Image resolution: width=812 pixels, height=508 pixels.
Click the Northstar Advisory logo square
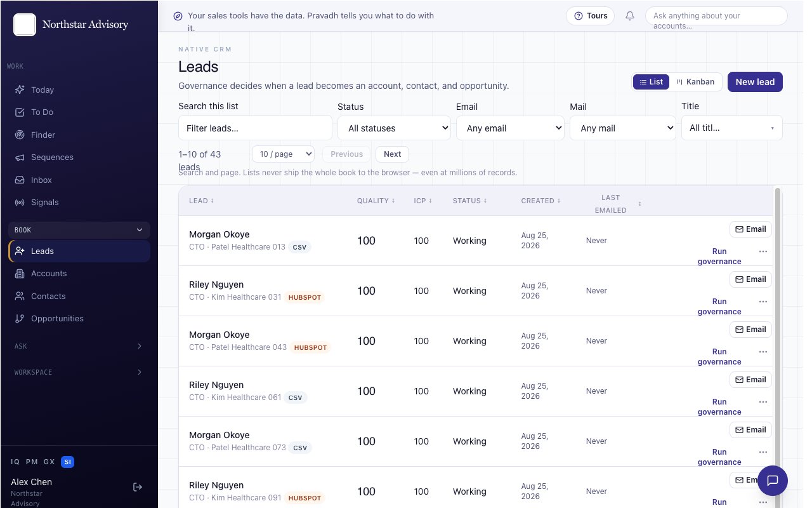pos(25,25)
